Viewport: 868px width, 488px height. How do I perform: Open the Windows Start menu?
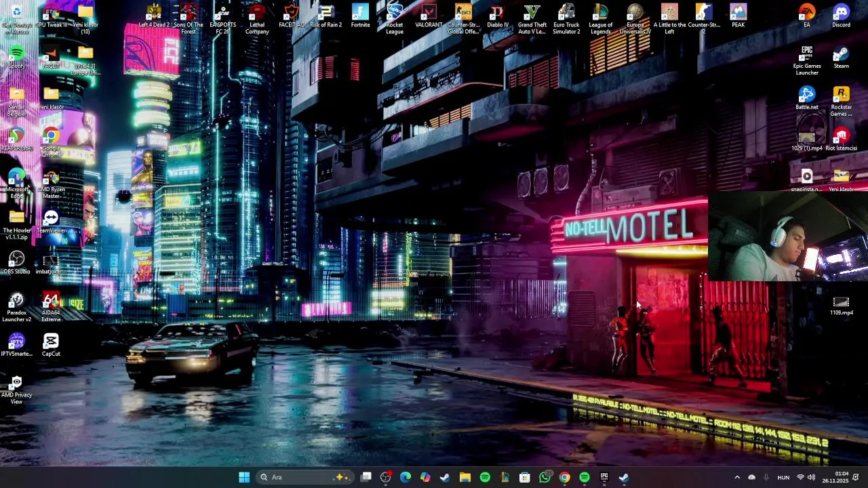pyautogui.click(x=244, y=477)
